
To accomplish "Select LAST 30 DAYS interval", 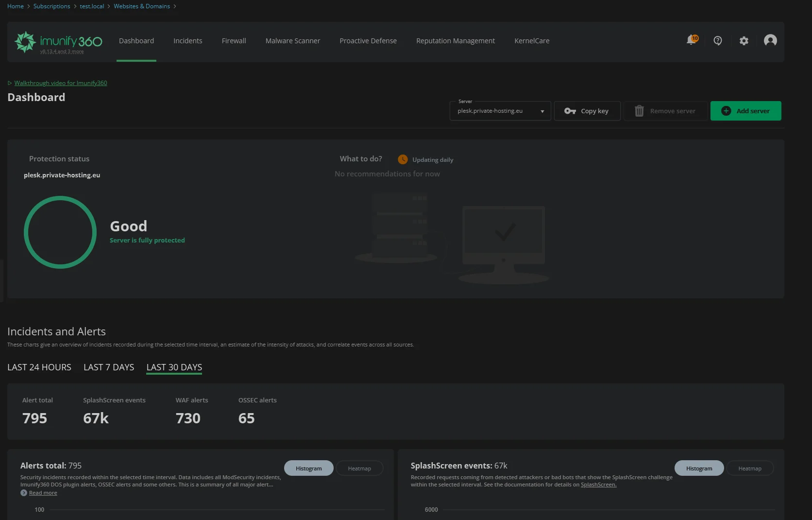I will coord(174,367).
